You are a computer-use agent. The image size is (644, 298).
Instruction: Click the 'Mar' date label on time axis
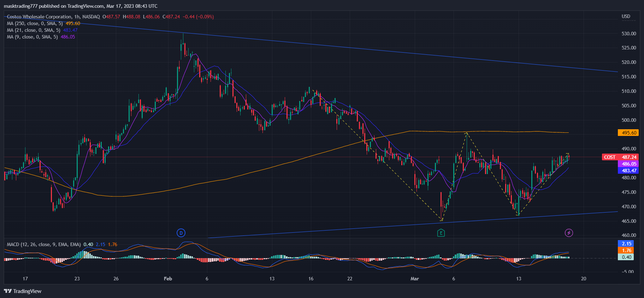click(x=415, y=279)
